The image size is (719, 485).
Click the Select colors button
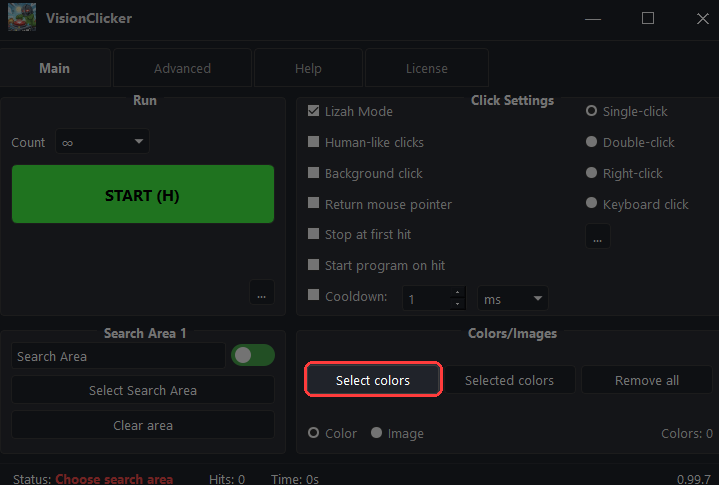point(373,380)
